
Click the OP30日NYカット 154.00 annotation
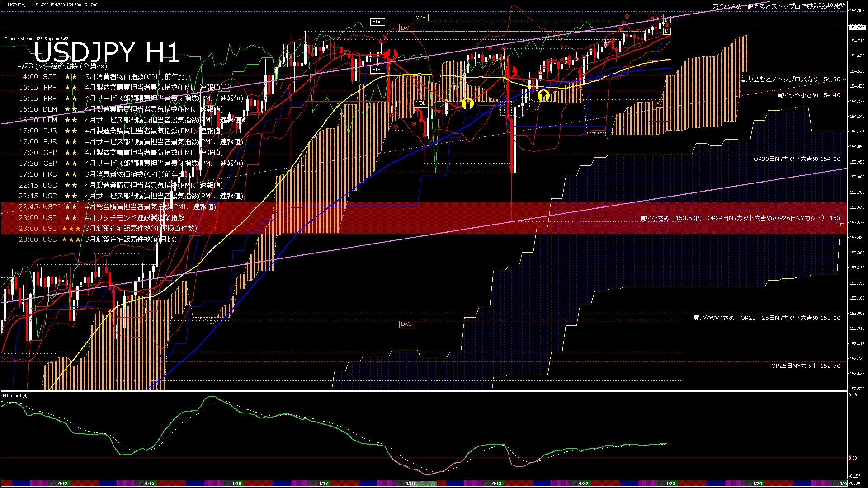(x=797, y=159)
